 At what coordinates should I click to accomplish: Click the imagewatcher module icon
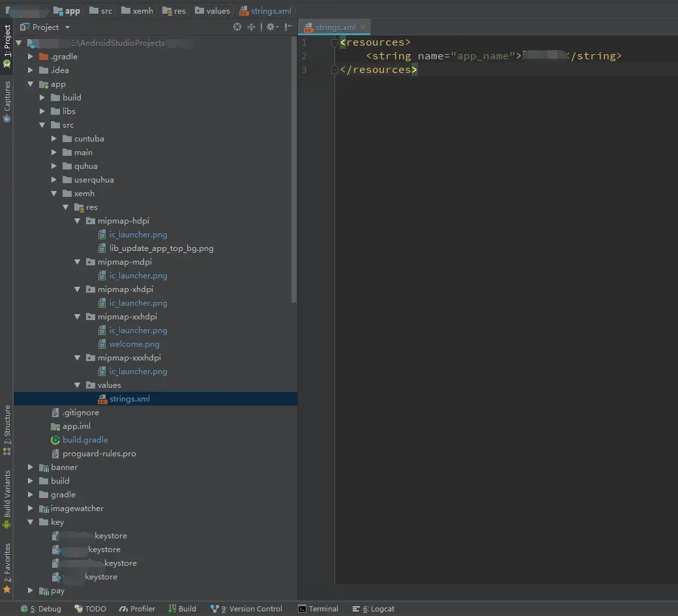click(x=44, y=508)
